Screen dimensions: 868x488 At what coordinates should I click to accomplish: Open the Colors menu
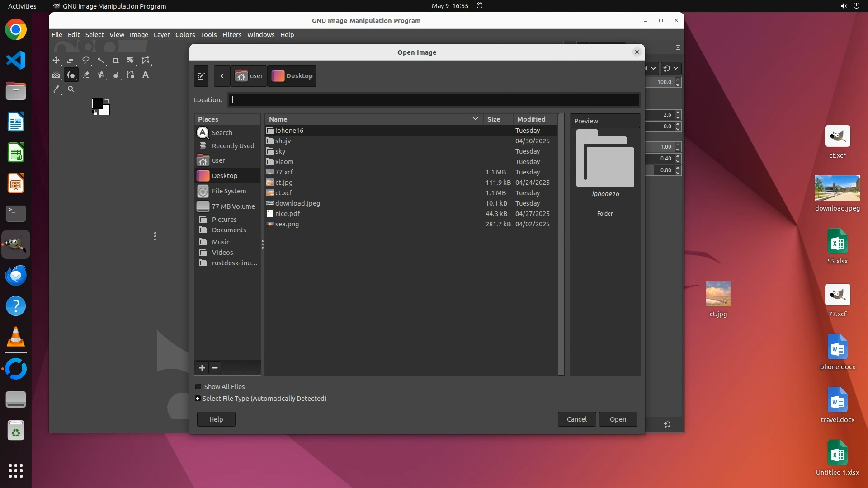tap(185, 35)
